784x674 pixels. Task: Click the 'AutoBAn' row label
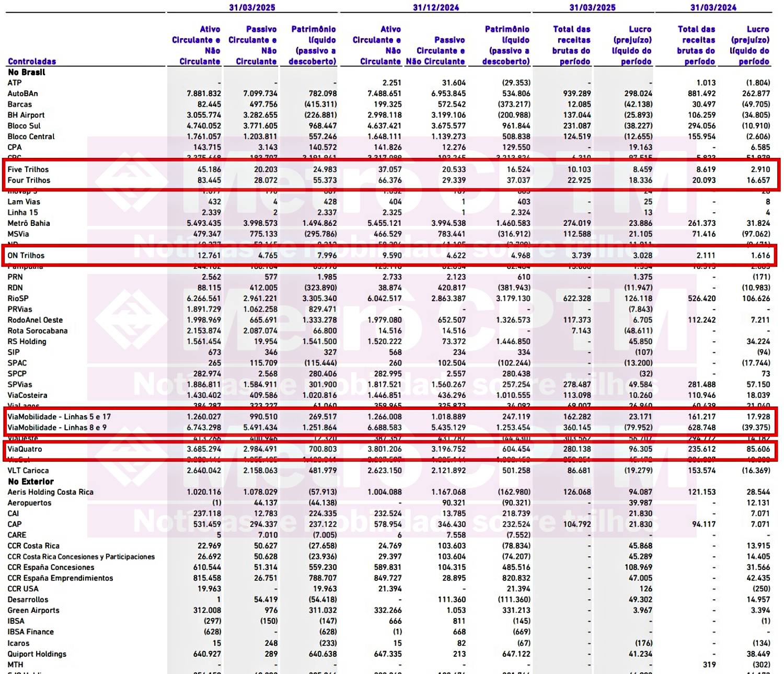click(x=22, y=94)
